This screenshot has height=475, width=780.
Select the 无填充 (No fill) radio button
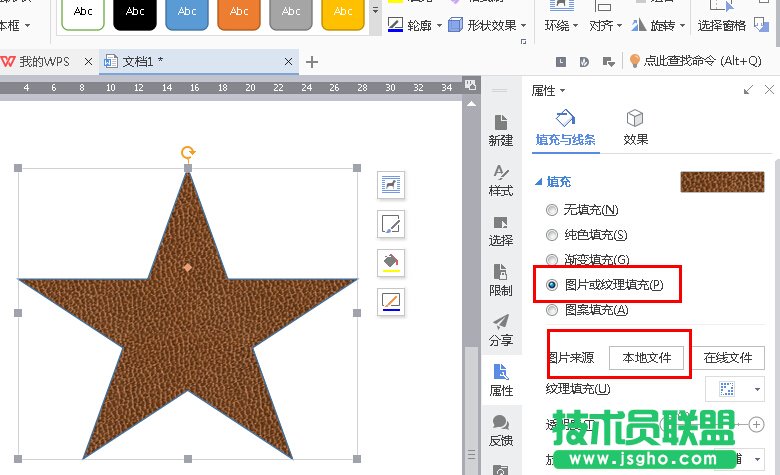pyautogui.click(x=552, y=210)
